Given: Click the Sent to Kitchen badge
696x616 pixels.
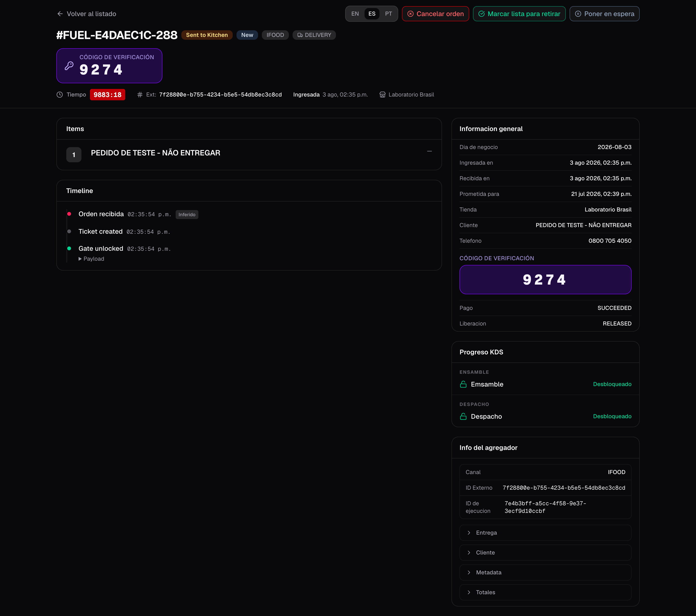Looking at the screenshot, I should tap(207, 35).
